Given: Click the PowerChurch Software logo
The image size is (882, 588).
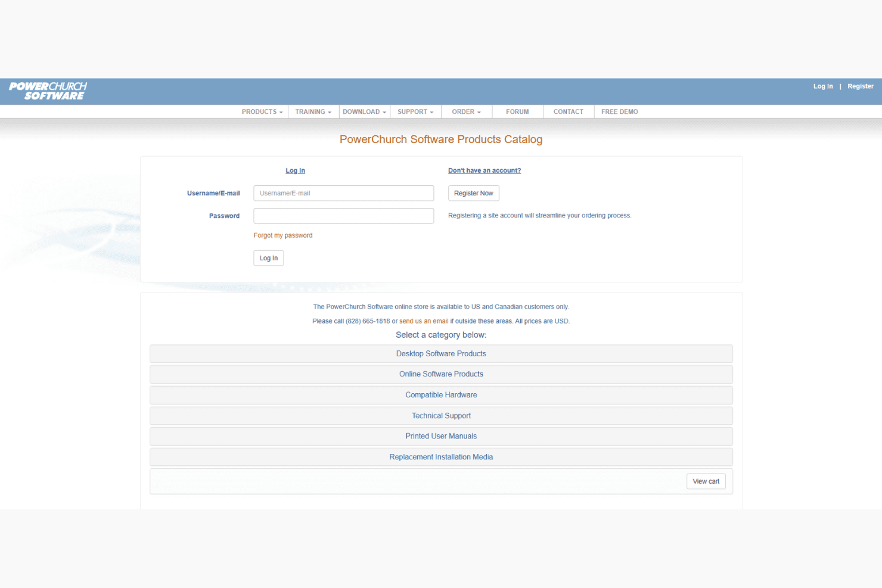Looking at the screenshot, I should [x=48, y=91].
